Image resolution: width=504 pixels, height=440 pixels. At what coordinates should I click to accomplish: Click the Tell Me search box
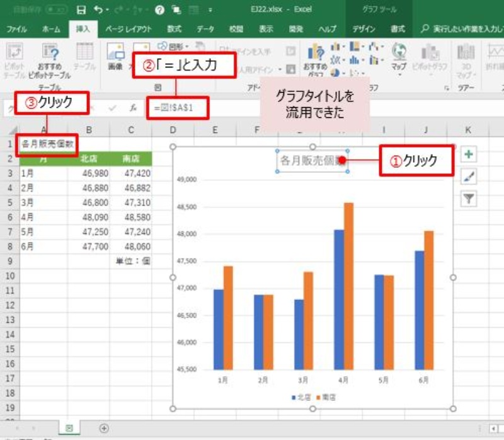463,29
